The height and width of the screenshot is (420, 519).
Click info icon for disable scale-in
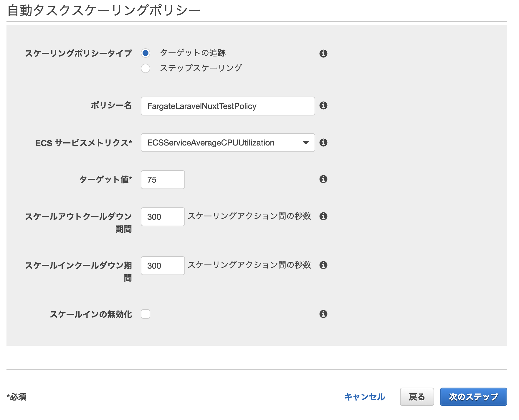pyautogui.click(x=323, y=314)
